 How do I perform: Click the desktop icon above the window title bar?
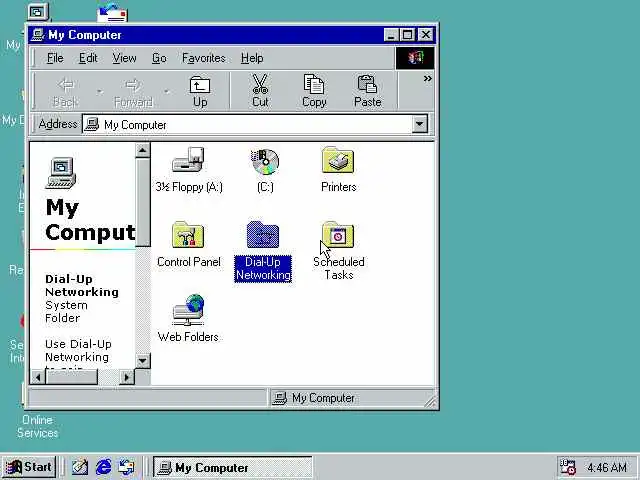click(38, 12)
